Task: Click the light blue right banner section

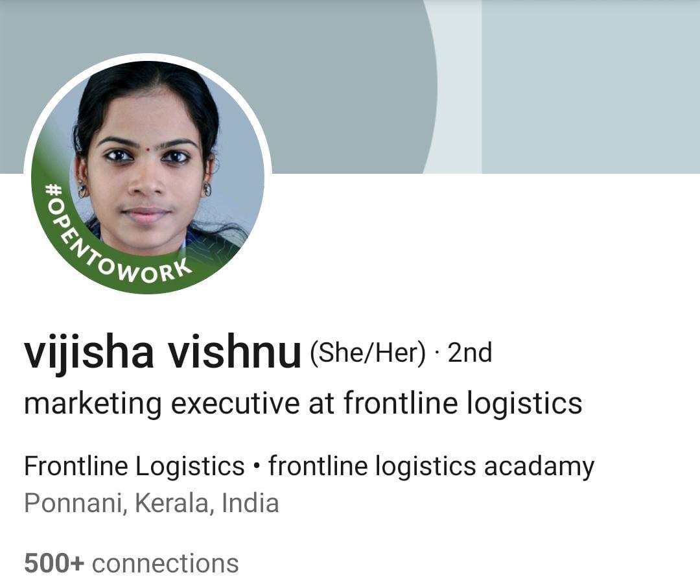Action: click(x=590, y=87)
